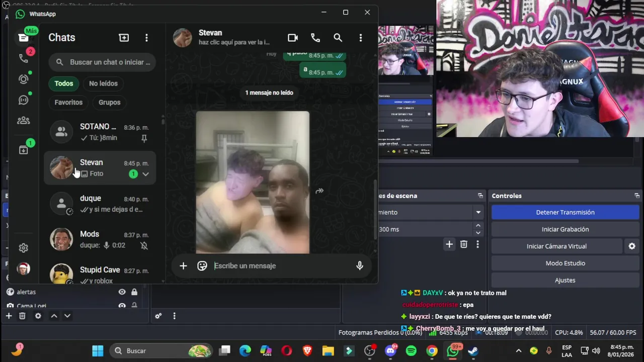Open the Mods chat
Image resolution: width=644 pixels, height=362 pixels.
click(x=100, y=240)
